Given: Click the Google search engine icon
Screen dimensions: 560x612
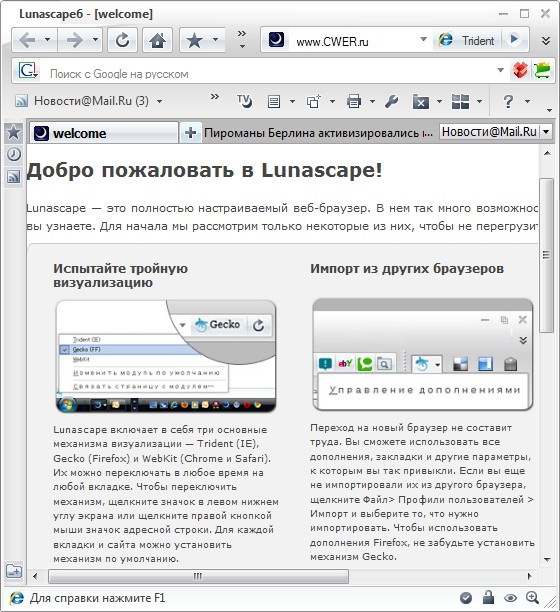Looking at the screenshot, I should (28, 71).
